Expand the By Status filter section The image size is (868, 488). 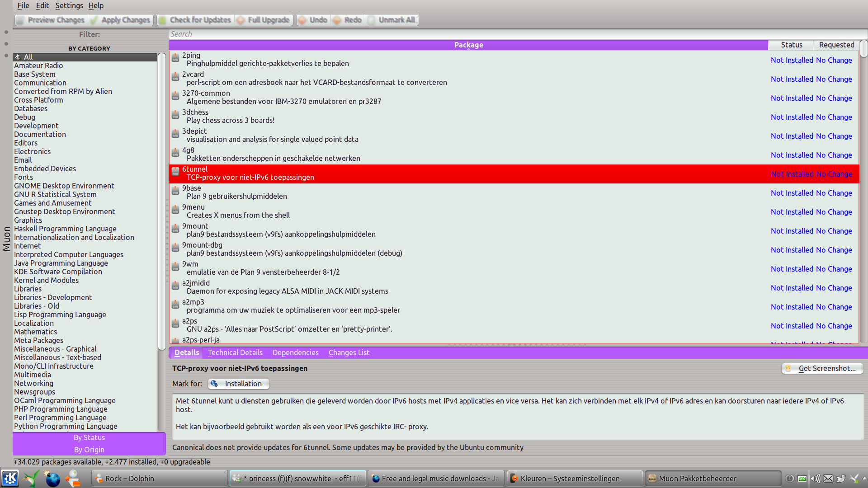89,437
